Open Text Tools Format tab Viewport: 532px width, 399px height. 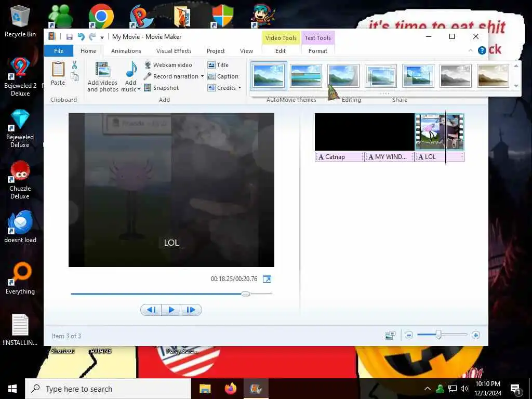click(317, 51)
